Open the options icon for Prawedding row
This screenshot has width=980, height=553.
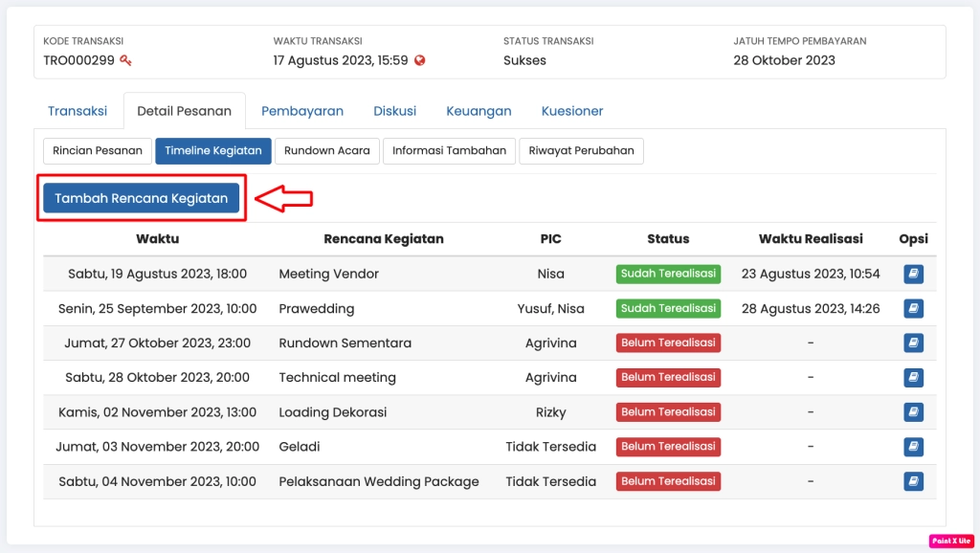913,308
